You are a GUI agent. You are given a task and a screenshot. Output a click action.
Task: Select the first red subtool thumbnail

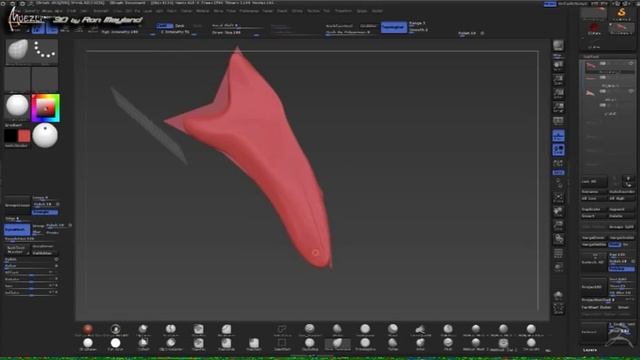(x=590, y=66)
